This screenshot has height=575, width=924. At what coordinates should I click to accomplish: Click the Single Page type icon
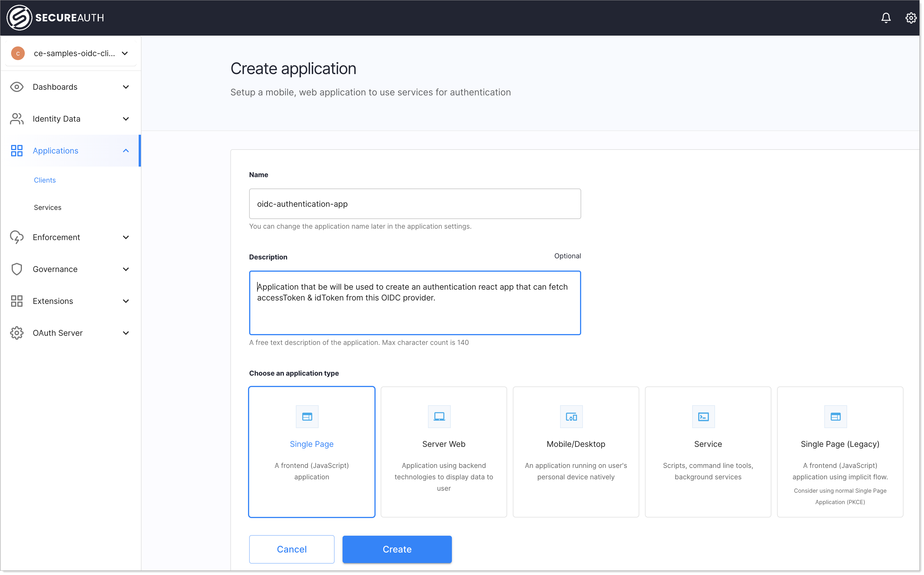tap(307, 417)
